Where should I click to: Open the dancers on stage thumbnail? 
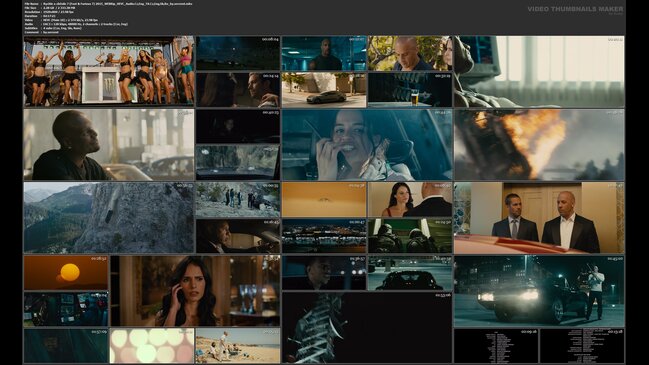click(109, 71)
